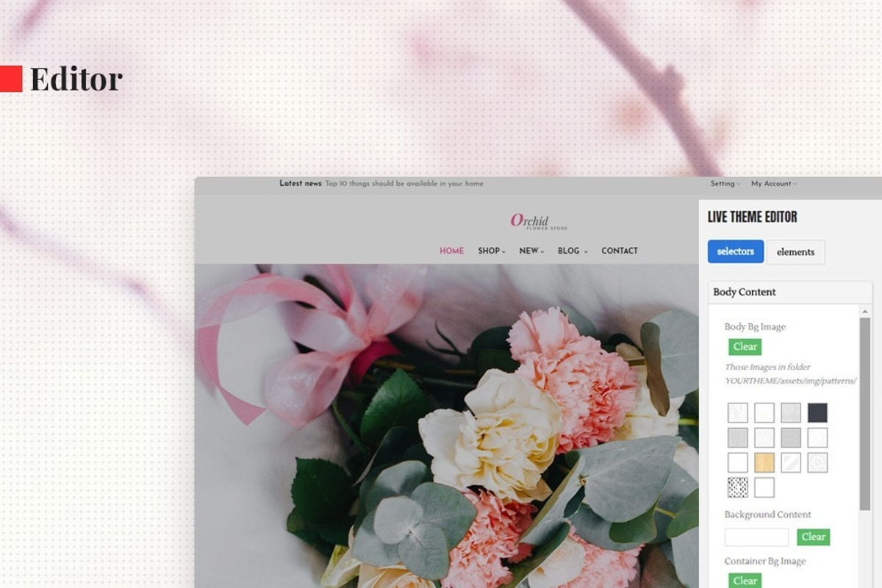The width and height of the screenshot is (882, 588).
Task: Click the scrollbar up arrow in editor panel
Action: [865, 312]
